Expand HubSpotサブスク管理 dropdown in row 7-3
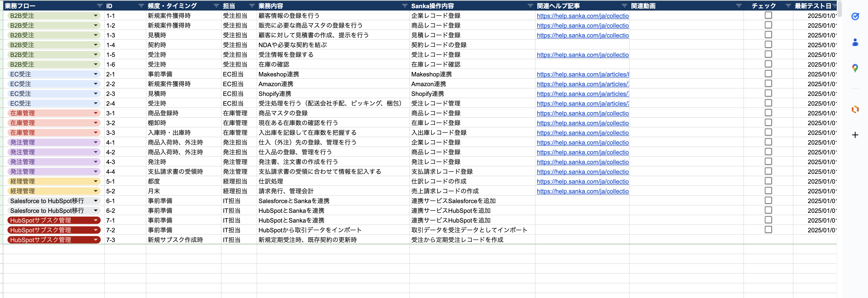The width and height of the screenshot is (868, 298). [96, 240]
